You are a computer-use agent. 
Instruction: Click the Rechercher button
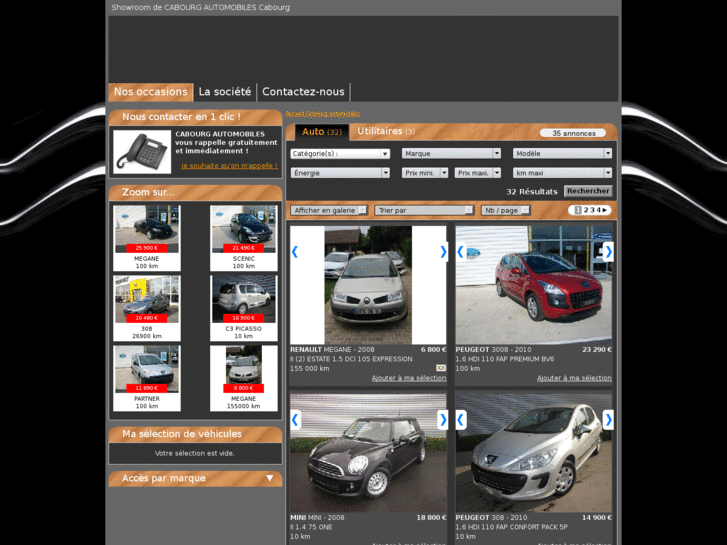coord(588,191)
